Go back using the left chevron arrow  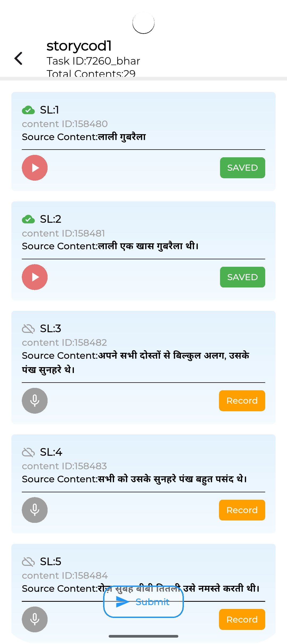click(18, 58)
